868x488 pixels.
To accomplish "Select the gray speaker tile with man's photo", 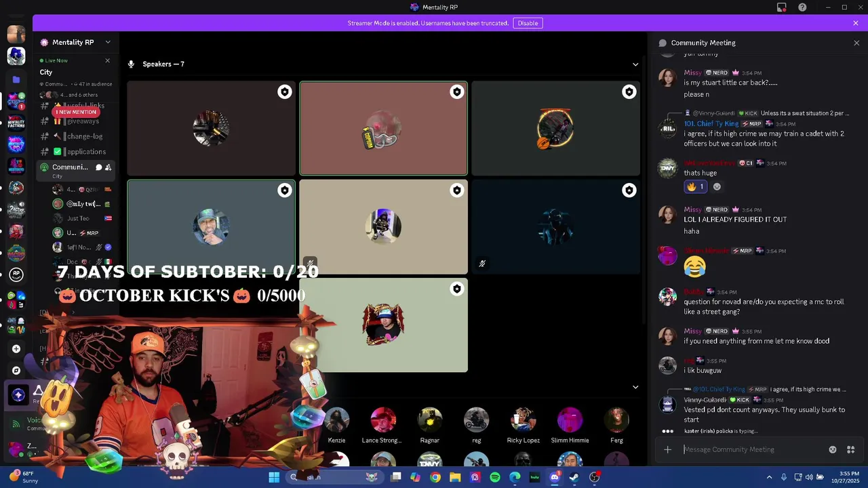I will tap(211, 227).
